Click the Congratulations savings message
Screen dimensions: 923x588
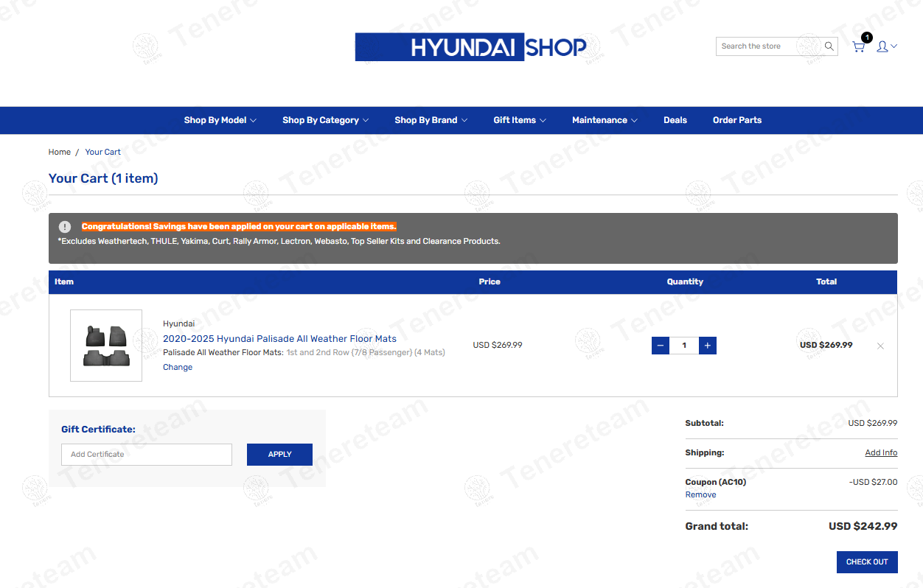[239, 226]
